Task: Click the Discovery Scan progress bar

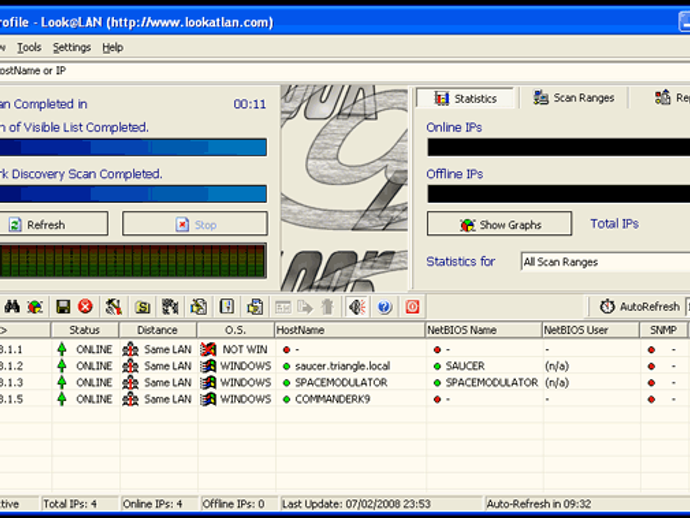Action: (133, 194)
